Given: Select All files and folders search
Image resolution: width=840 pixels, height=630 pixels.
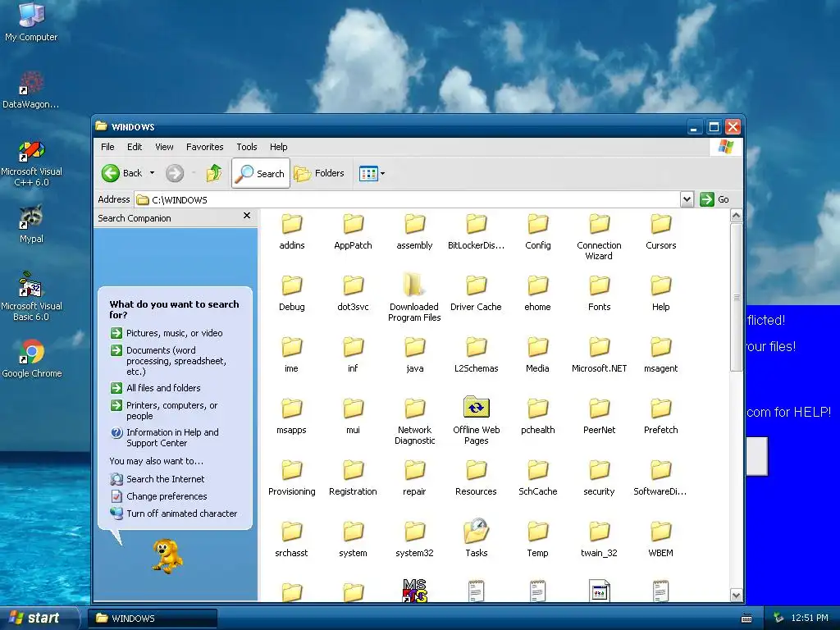Looking at the screenshot, I should (155, 388).
